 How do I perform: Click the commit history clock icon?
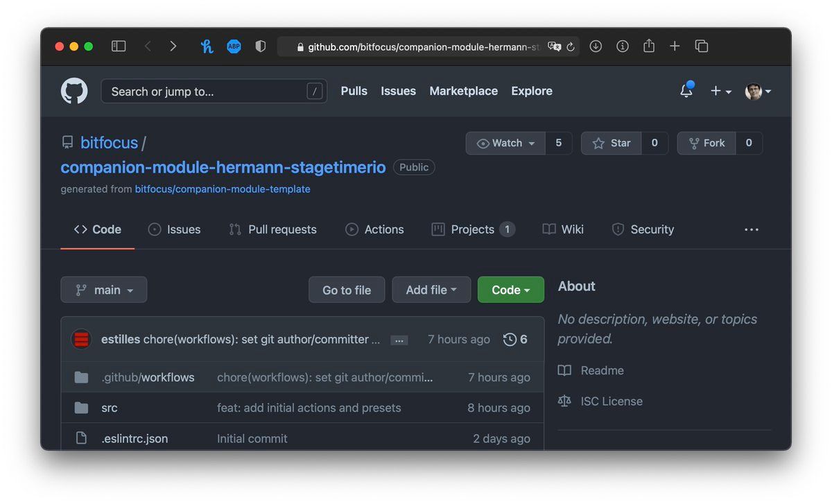tap(510, 339)
